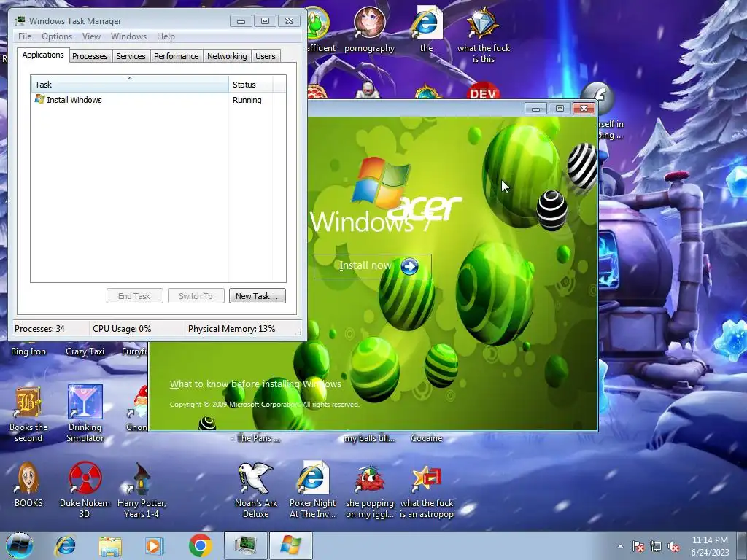
Task: Open Windows Explorer folder icon on taskbar
Action: [x=110, y=545]
